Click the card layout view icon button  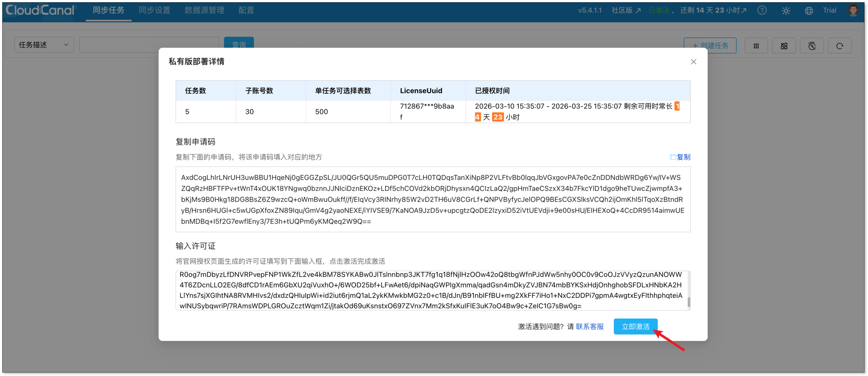point(784,46)
